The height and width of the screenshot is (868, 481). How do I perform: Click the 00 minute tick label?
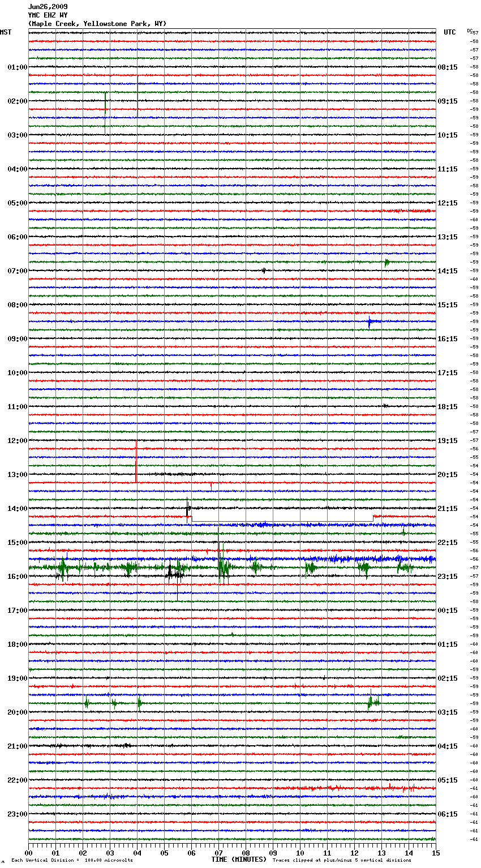click(28, 853)
